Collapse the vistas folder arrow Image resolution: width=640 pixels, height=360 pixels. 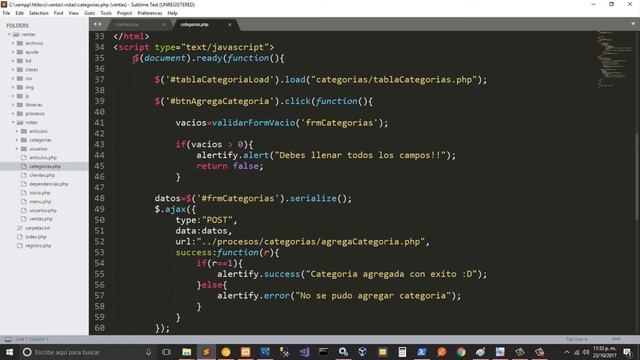(x=13, y=122)
